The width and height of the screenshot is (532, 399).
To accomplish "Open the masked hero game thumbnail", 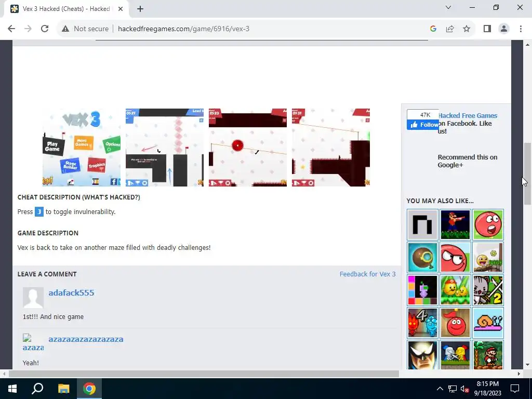I will pyautogui.click(x=422, y=355).
